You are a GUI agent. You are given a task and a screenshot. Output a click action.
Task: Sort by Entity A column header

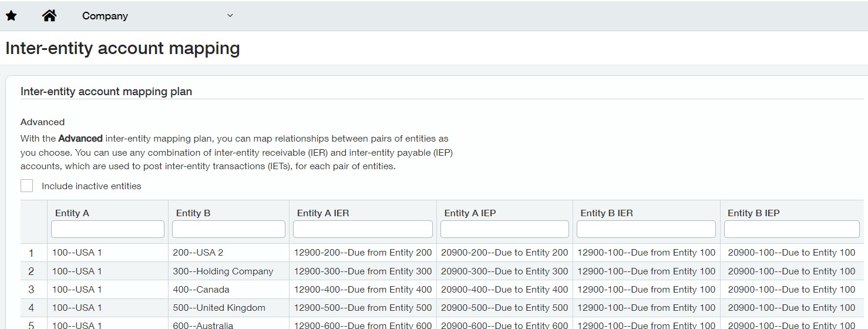click(72, 213)
